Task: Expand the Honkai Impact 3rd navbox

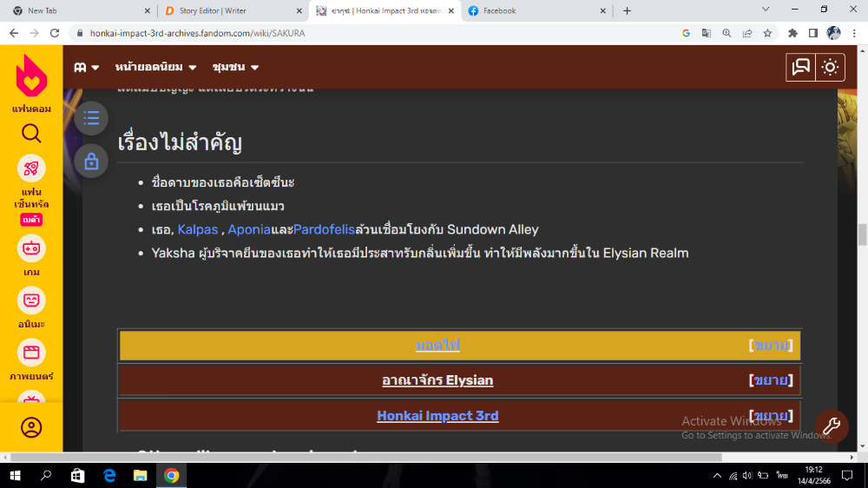Action: 771,415
